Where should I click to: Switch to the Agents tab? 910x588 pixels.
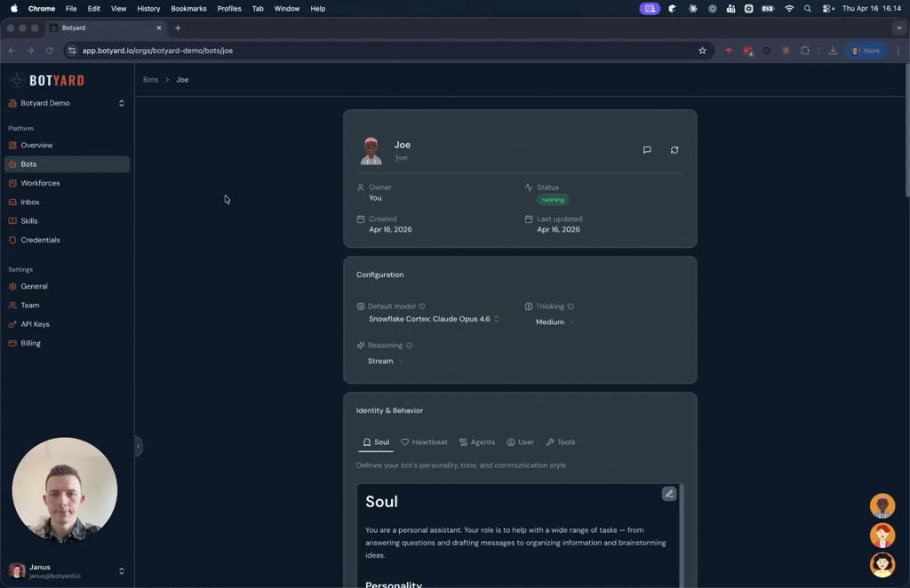click(x=477, y=441)
